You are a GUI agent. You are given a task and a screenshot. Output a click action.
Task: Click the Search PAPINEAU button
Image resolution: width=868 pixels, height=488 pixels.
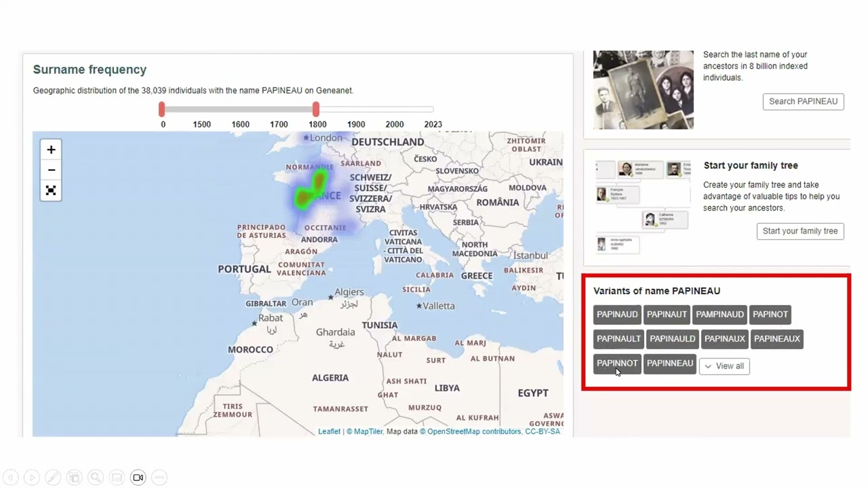803,102
